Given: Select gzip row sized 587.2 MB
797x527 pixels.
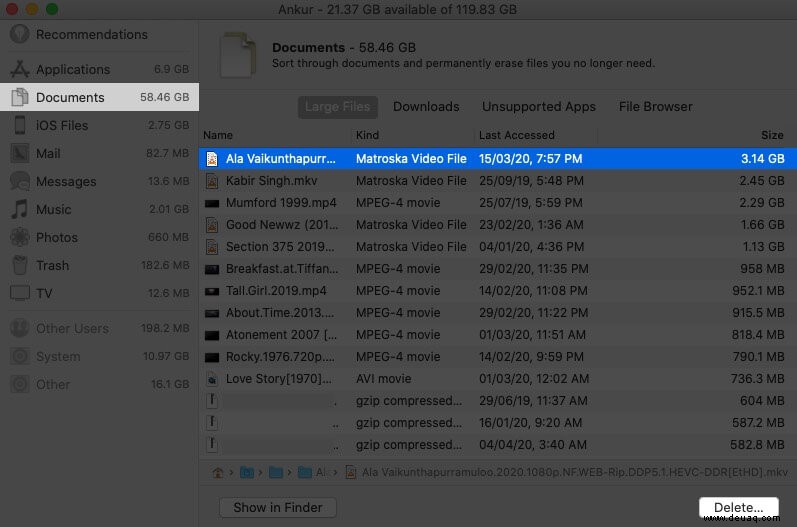Looking at the screenshot, I should [x=498, y=422].
